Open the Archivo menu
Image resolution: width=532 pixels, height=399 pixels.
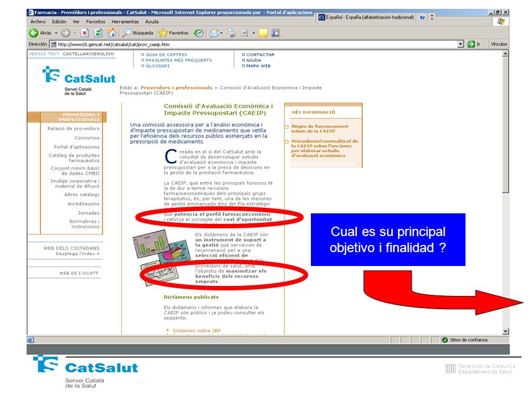click(38, 22)
